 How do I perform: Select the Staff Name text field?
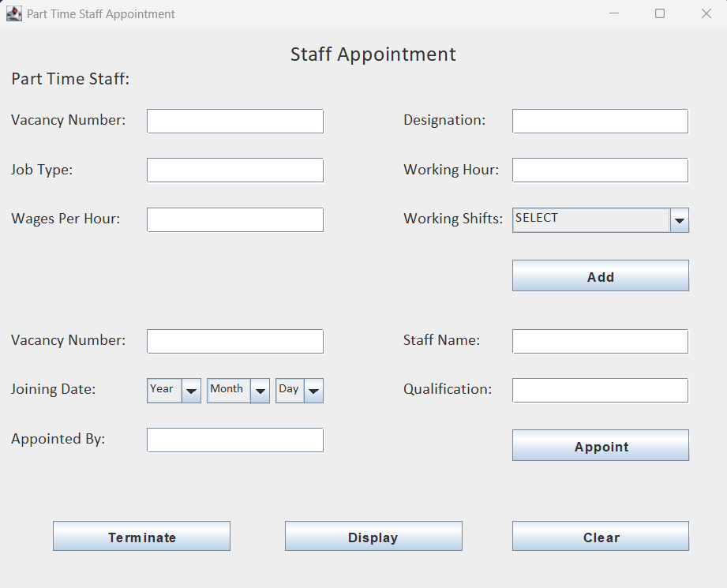point(600,341)
